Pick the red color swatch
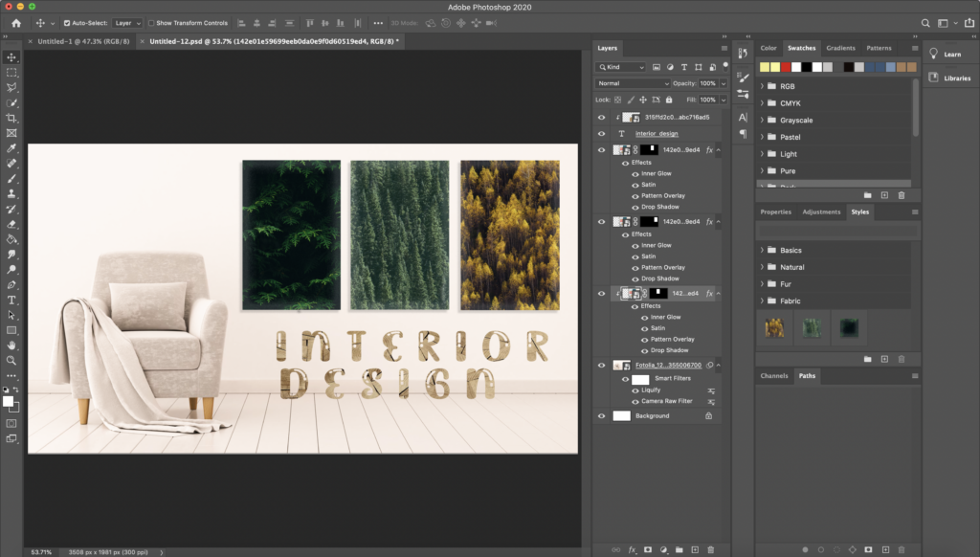 click(786, 67)
